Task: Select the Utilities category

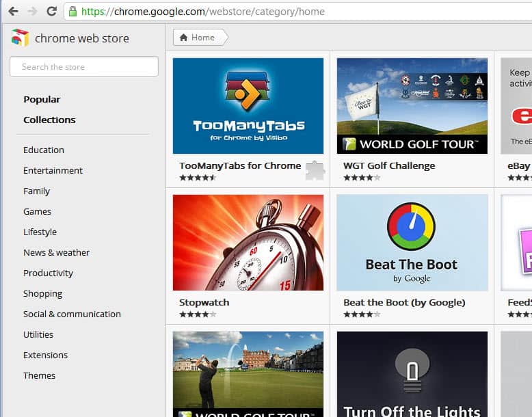Action: (38, 334)
